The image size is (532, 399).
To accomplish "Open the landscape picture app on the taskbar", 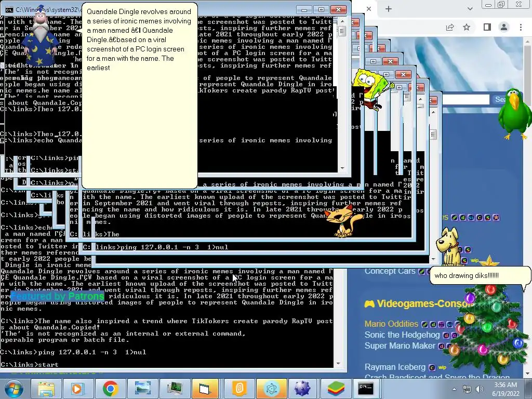I will pos(142,389).
